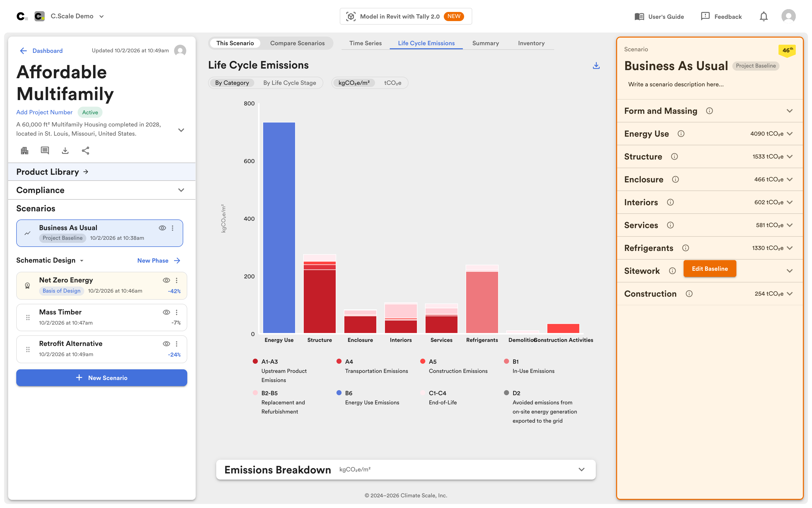Toggle visibility of Mass Timber scenario
The height and width of the screenshot is (508, 812).
(x=166, y=312)
